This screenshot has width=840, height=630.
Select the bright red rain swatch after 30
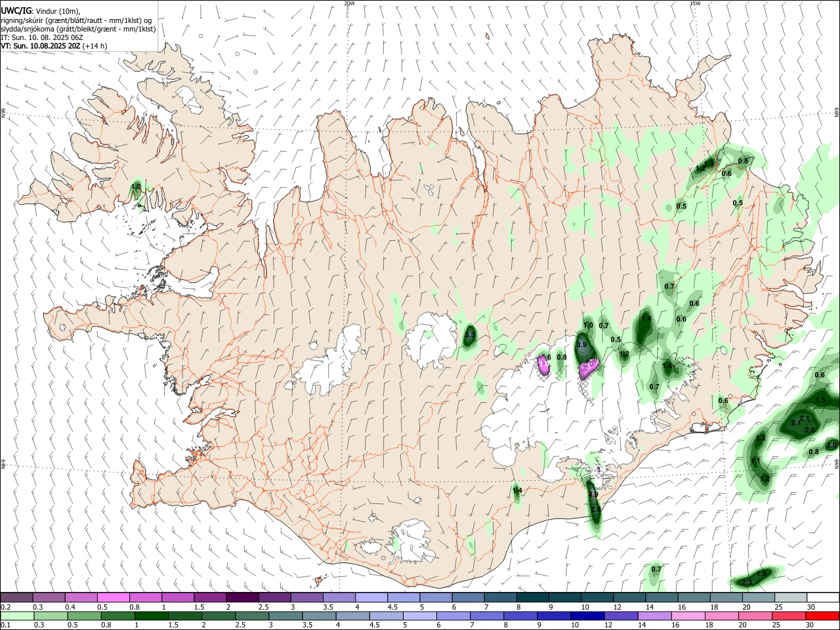click(824, 616)
